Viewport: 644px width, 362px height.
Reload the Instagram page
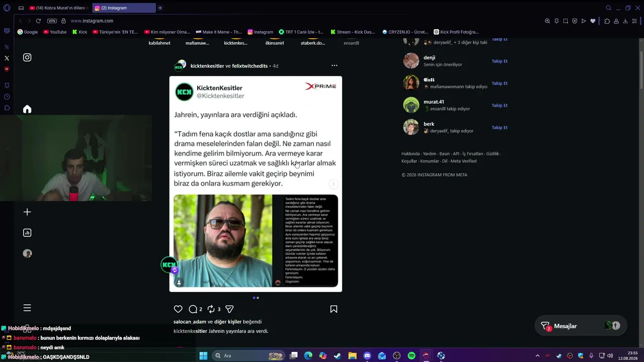(38, 21)
